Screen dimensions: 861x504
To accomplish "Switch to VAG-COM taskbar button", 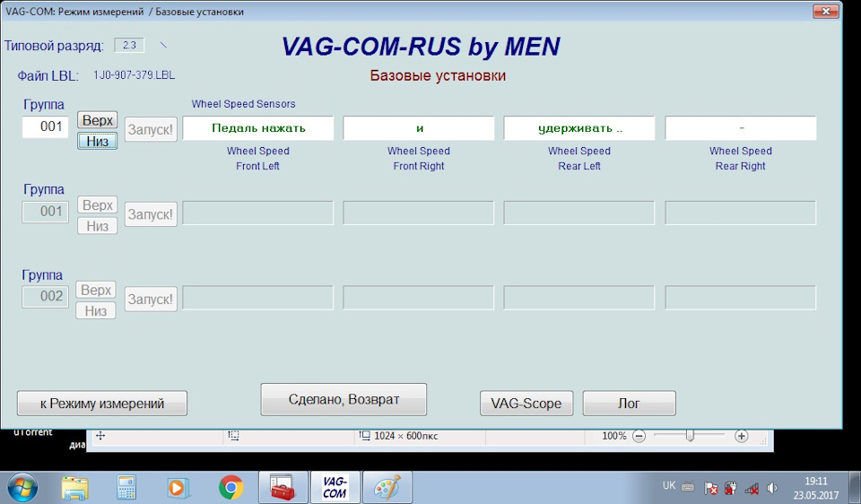I will coord(335,488).
